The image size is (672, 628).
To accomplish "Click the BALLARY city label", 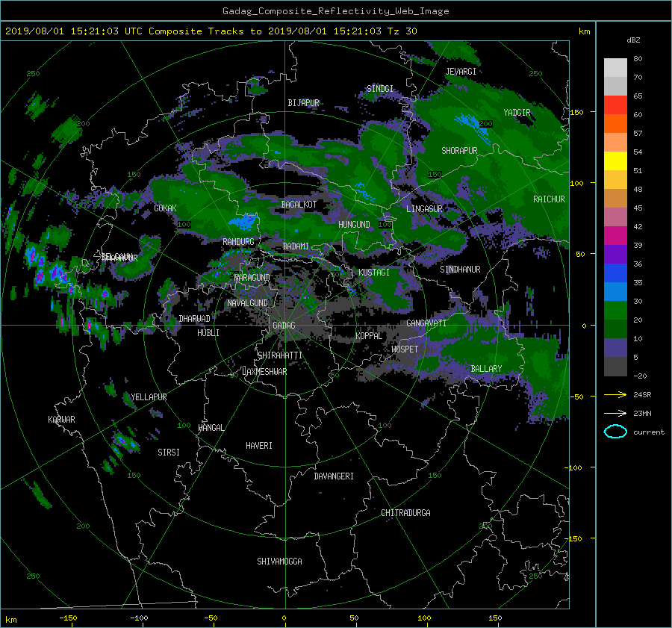I will 486,369.
